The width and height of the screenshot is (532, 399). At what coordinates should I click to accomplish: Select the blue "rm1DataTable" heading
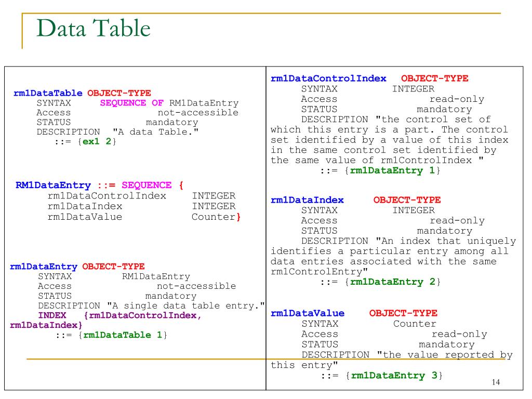pyautogui.click(x=48, y=93)
